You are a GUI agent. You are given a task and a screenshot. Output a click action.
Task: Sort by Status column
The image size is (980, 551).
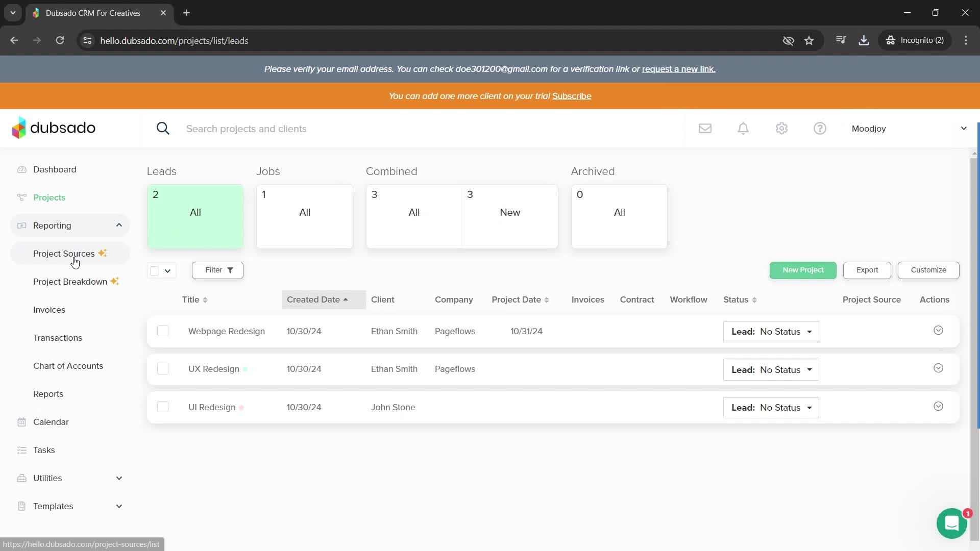point(740,299)
